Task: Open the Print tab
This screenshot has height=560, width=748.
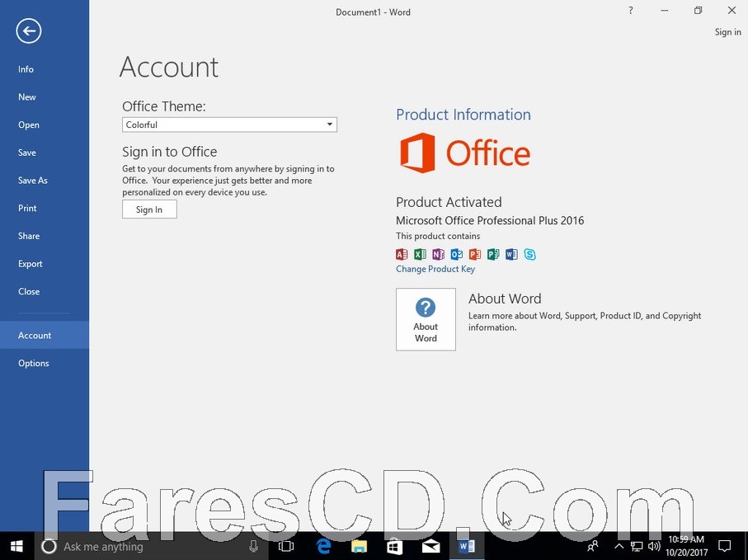Action: click(45, 208)
